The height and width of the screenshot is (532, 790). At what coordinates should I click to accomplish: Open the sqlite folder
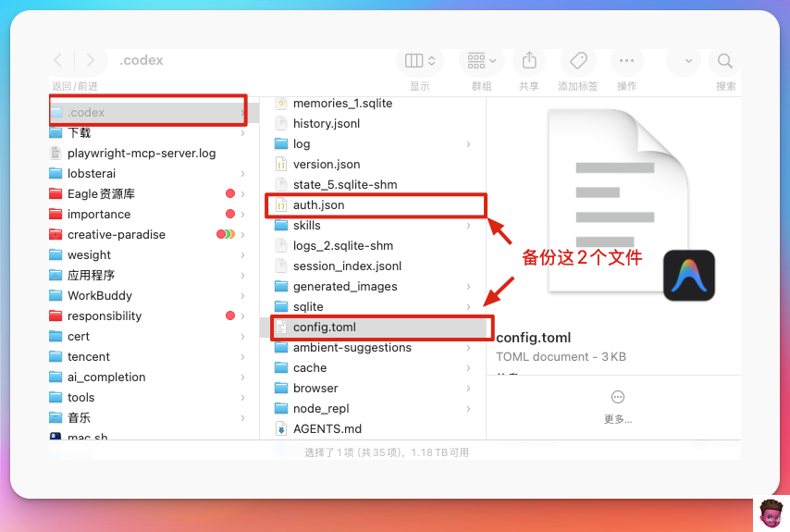[373, 307]
